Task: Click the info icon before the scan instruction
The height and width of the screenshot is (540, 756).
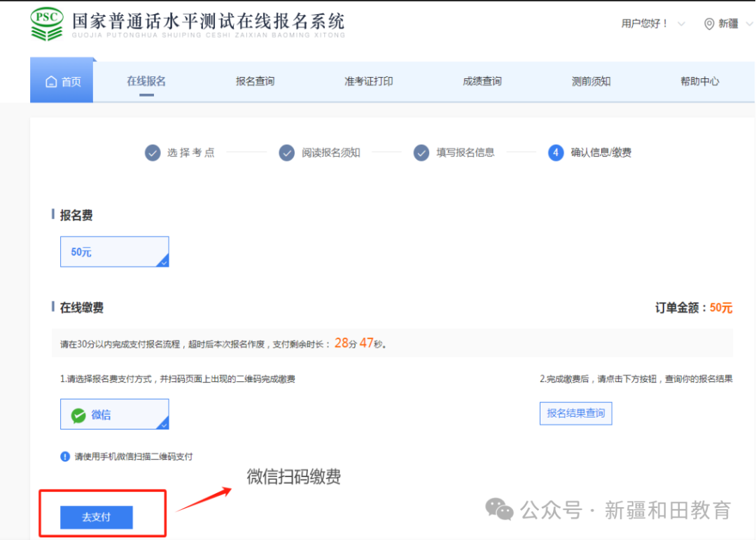Action: tap(64, 456)
